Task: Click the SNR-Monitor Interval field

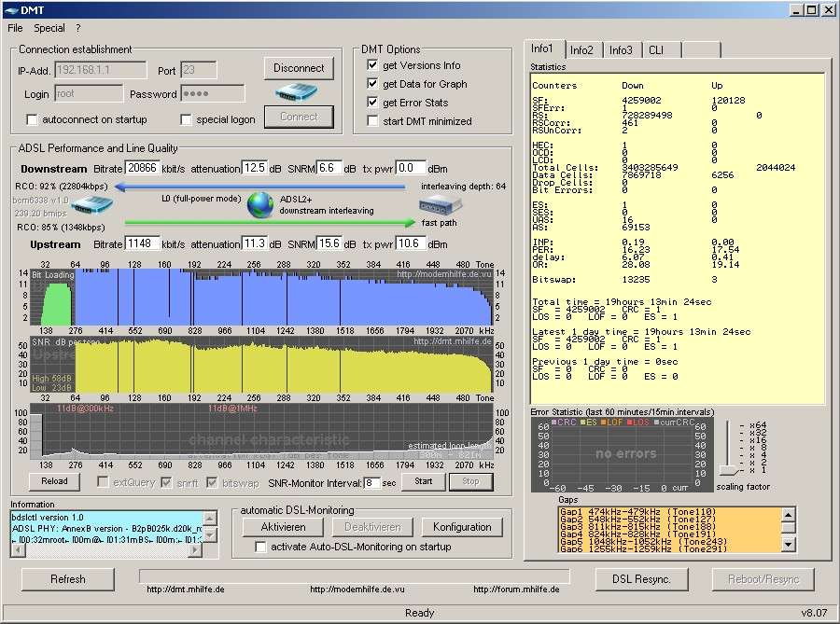Action: point(371,483)
